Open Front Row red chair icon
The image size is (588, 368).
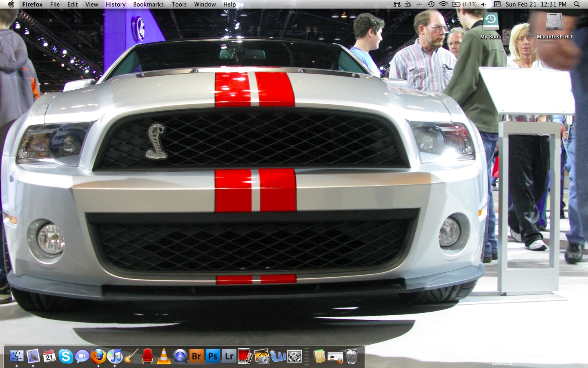point(147,357)
